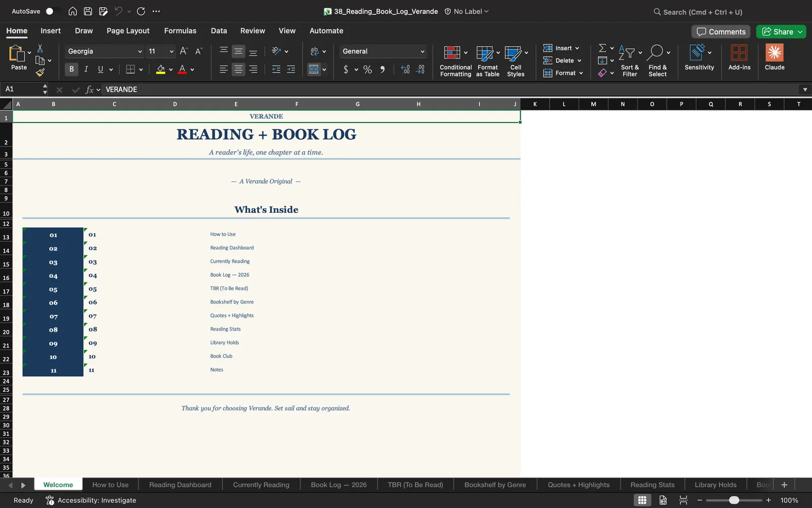Apply comma style icon
This screenshot has height=508, width=812.
(382, 69)
